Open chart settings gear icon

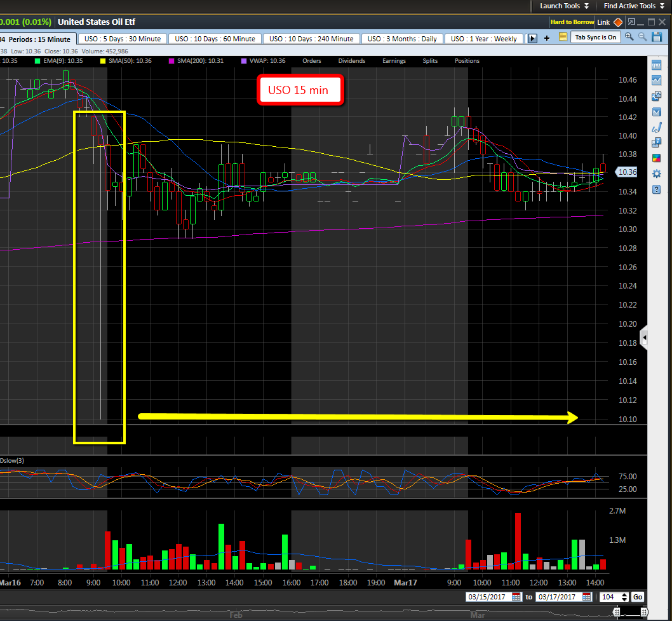pos(657,174)
